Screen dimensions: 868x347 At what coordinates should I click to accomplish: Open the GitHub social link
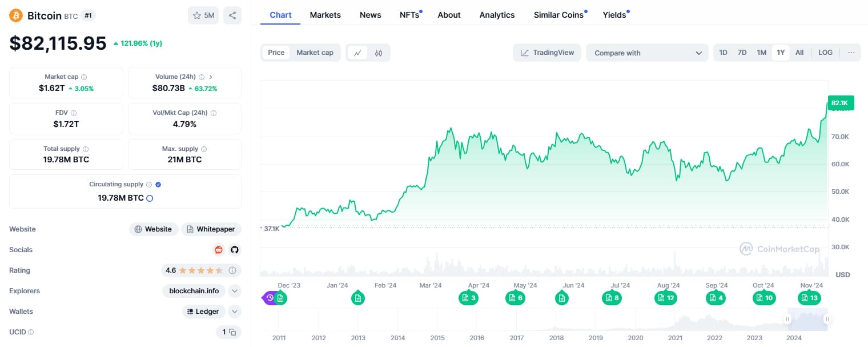pos(234,250)
